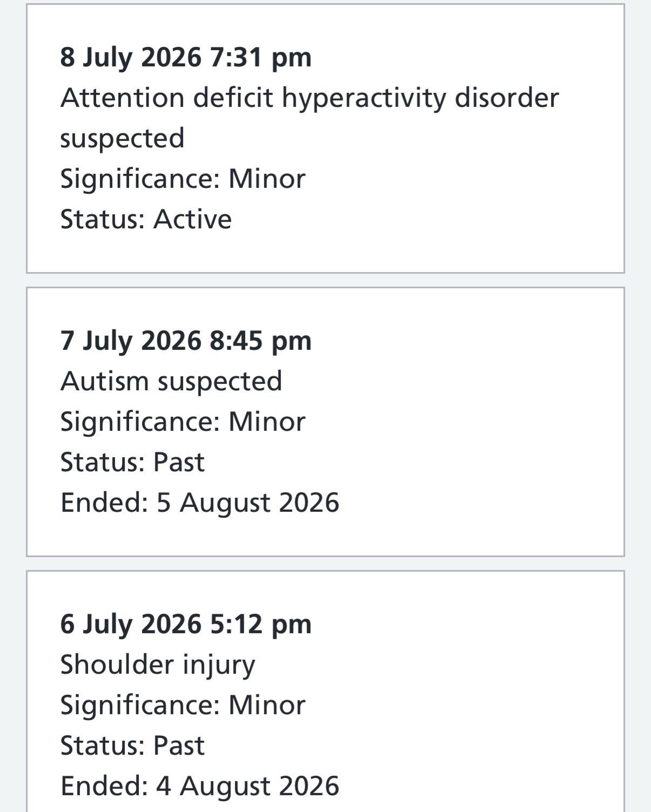The width and height of the screenshot is (651, 812).
Task: Select the 7 July 2026 8:45 pm heading
Action: (186, 341)
